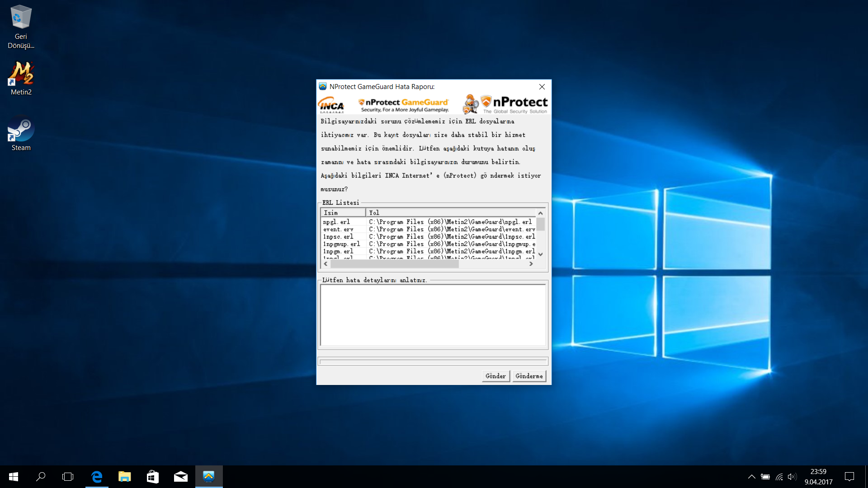868x488 pixels.
Task: Launch Microsoft Edge from the taskbar
Action: pos(97,477)
